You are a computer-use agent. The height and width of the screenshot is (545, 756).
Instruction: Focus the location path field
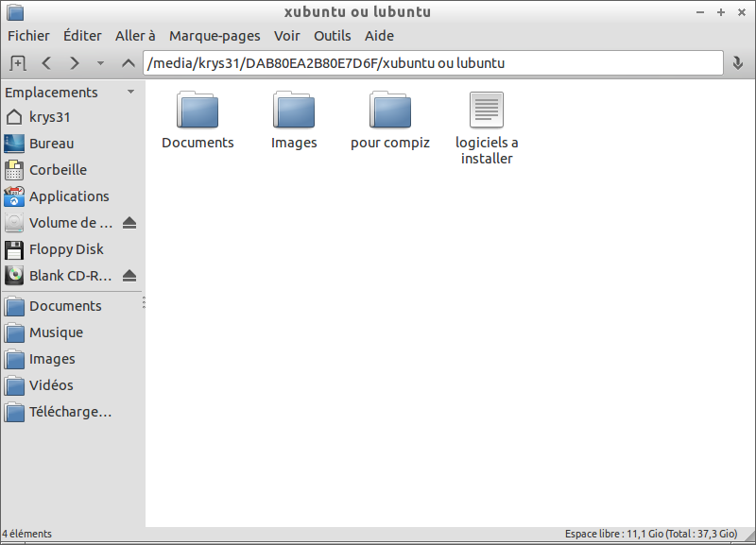coord(433,63)
